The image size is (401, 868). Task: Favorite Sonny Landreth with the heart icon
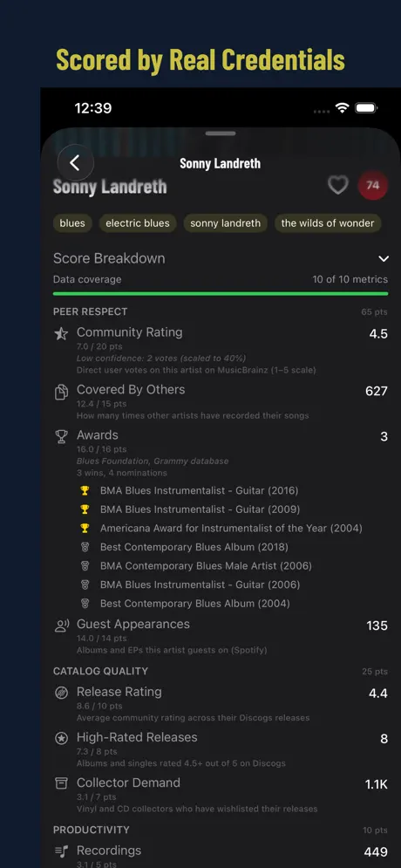tap(338, 186)
